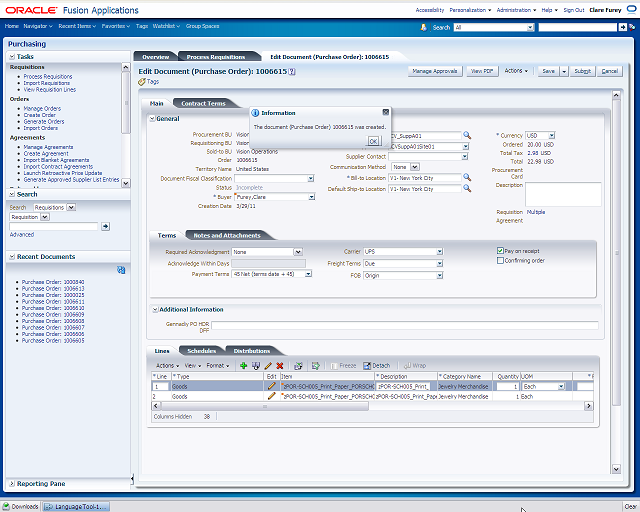640x512 pixels.
Task: Edit line 2 using its pencil icon
Action: [271, 396]
